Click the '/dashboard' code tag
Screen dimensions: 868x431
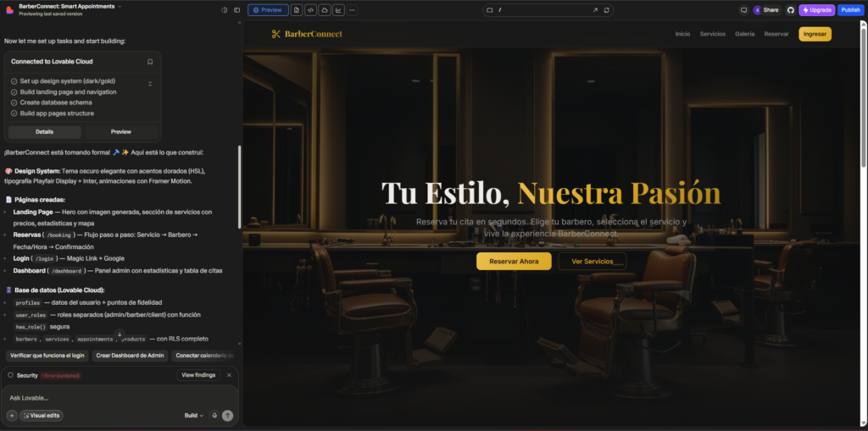pyautogui.click(x=66, y=271)
